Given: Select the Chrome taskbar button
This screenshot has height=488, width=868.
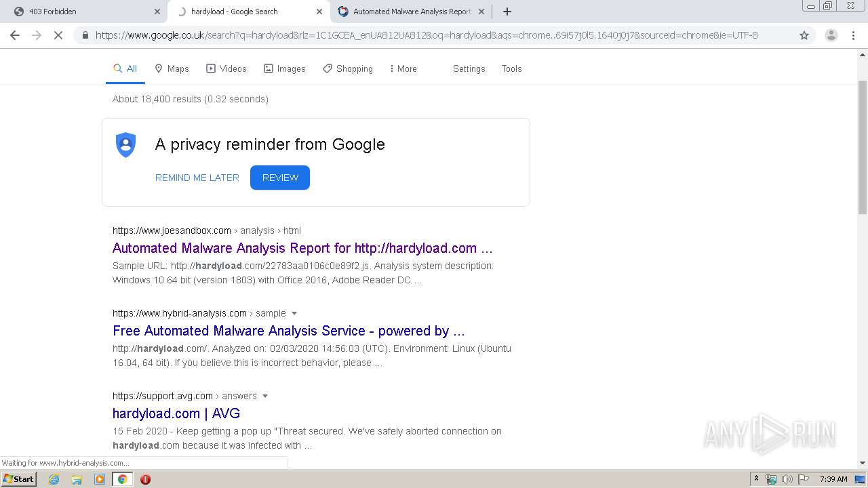Looking at the screenshot, I should (122, 479).
